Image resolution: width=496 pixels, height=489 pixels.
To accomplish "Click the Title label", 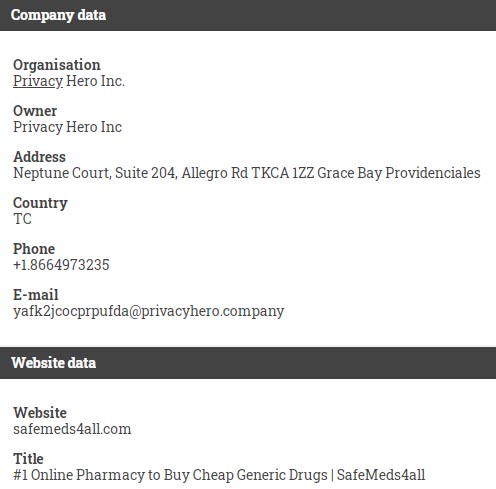I will [28, 459].
